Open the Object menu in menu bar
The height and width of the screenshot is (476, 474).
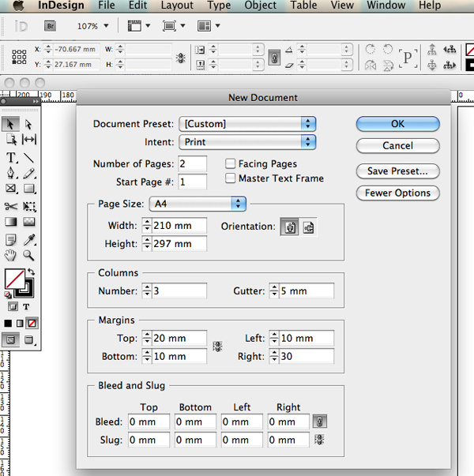coord(260,6)
